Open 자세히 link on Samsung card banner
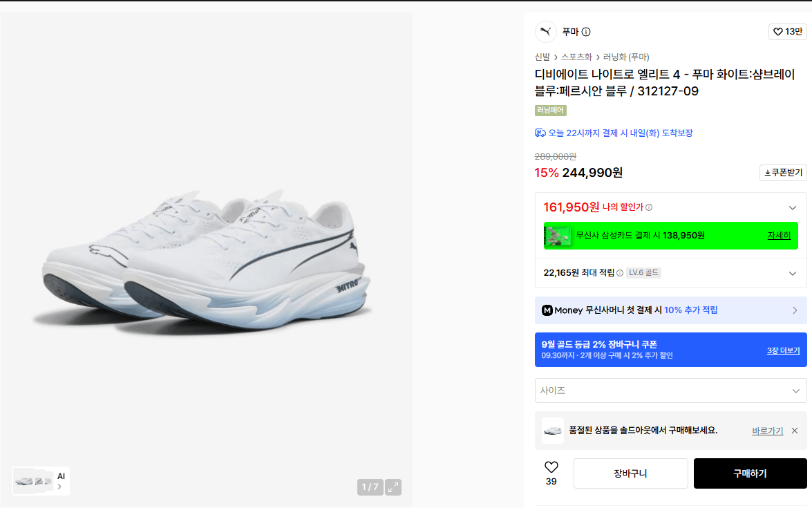Image resolution: width=812 pixels, height=508 pixels. click(779, 236)
